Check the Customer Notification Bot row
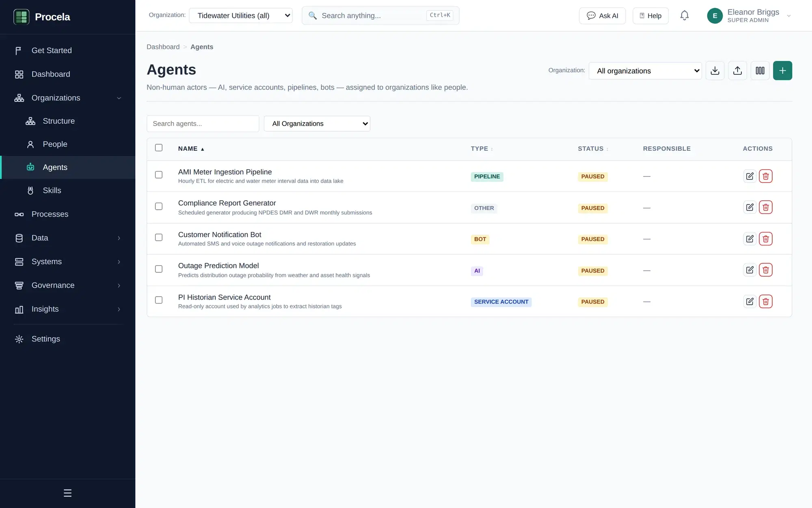 (159, 237)
